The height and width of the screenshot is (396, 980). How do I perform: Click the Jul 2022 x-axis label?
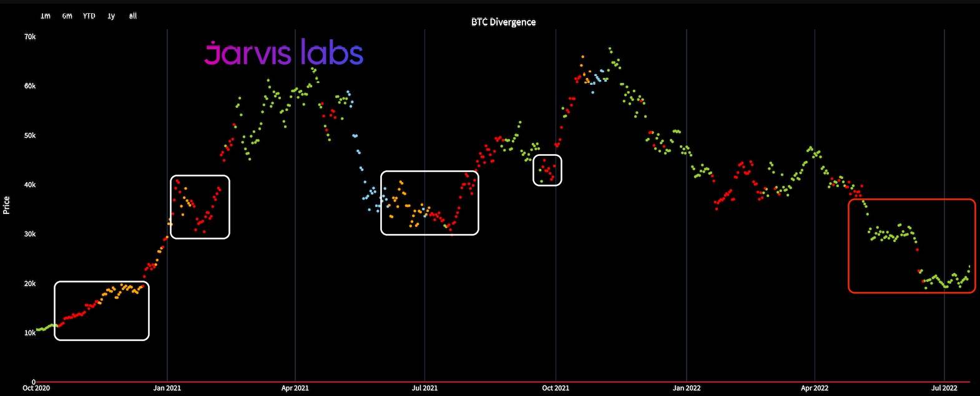pos(944,388)
